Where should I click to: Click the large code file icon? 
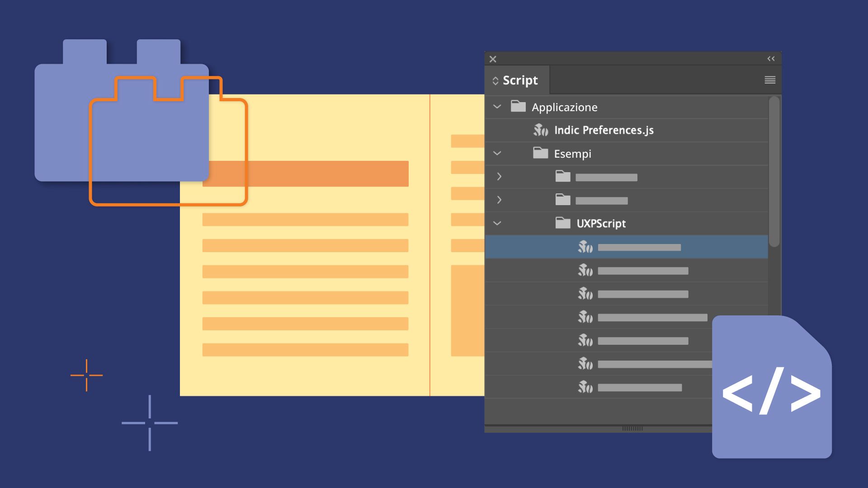[x=771, y=388]
